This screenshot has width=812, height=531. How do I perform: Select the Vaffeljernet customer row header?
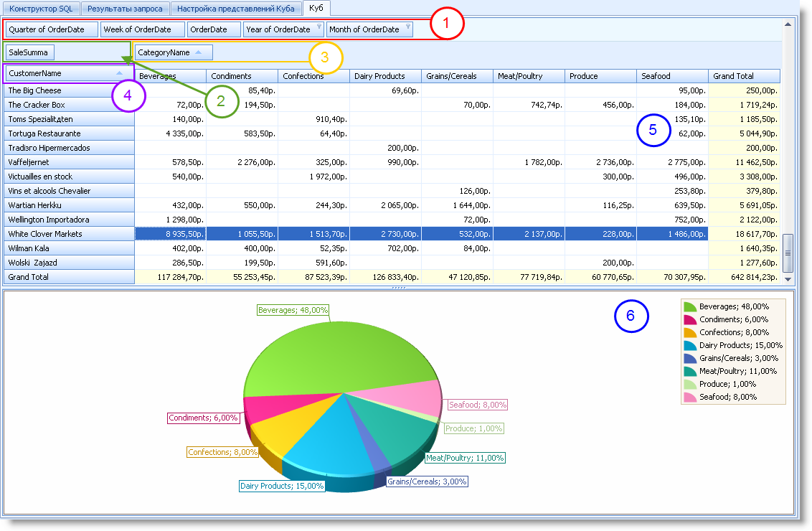(70, 162)
